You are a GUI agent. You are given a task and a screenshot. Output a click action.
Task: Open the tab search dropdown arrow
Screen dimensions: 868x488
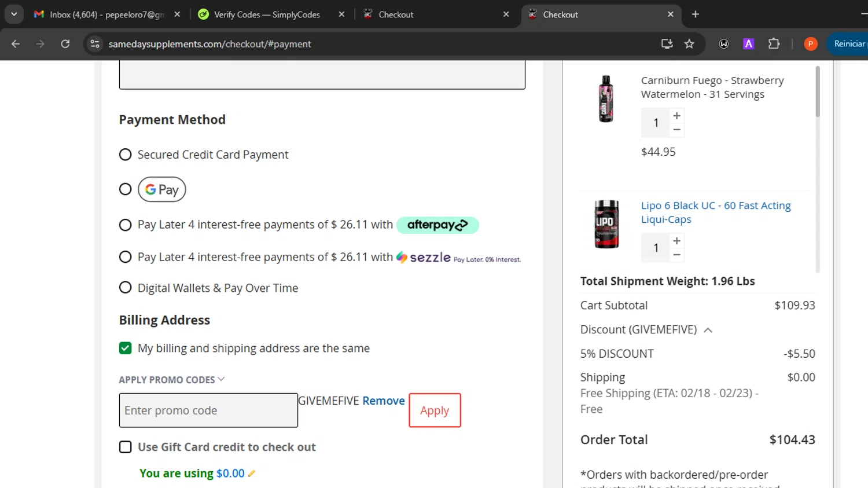click(14, 14)
